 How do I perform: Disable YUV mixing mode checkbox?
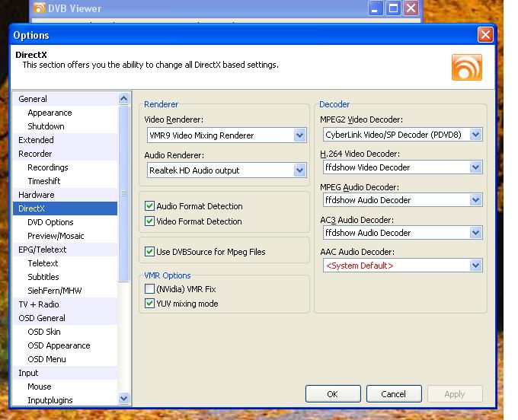[x=149, y=303]
